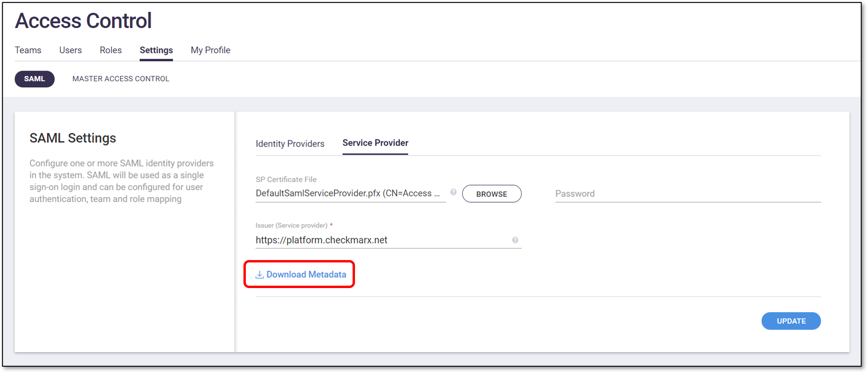
Task: Open the My Profile tab
Action: click(210, 50)
